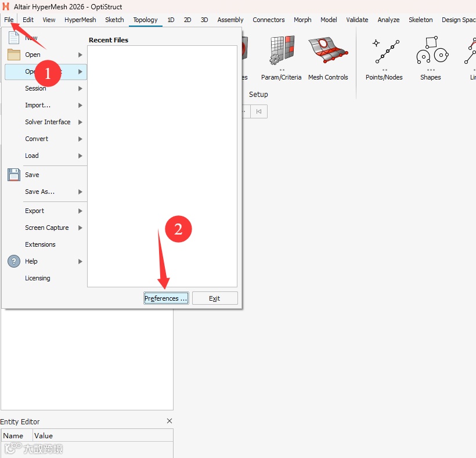Switch to the Validate ribbon tab
Viewport: 476px width, 458px height.
pyautogui.click(x=358, y=20)
